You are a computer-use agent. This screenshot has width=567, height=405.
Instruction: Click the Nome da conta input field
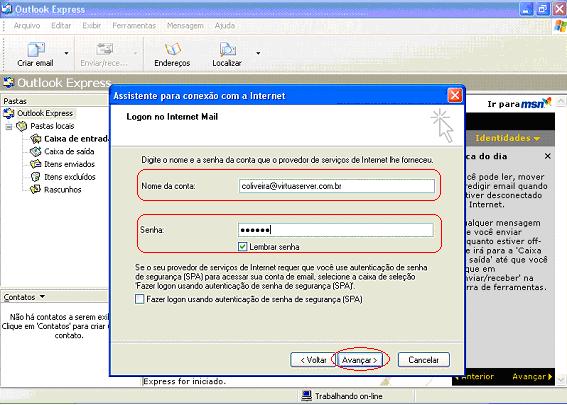coord(336,186)
